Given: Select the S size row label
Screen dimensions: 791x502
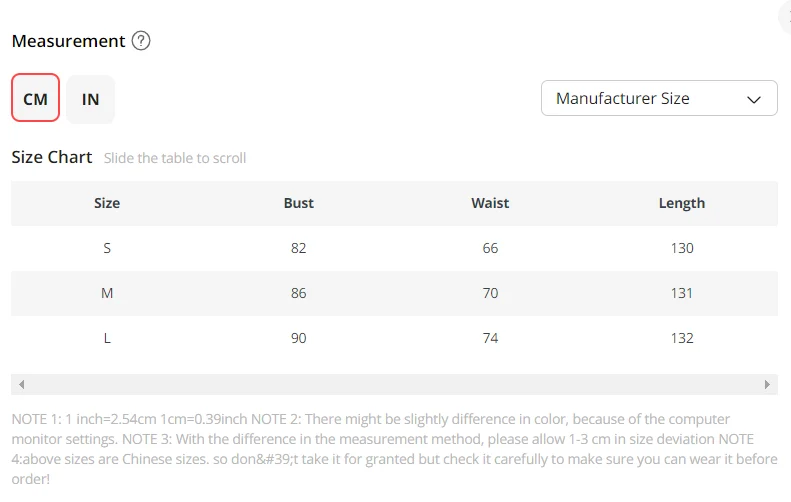Looking at the screenshot, I should click(x=107, y=248).
